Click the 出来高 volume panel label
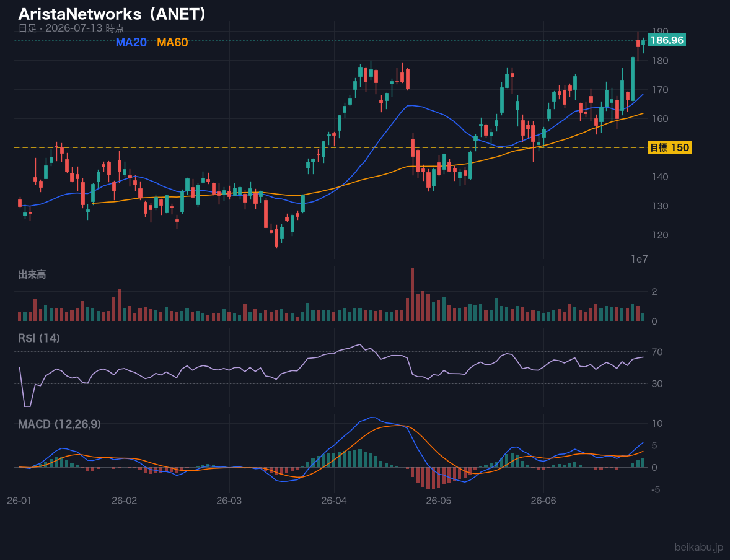This screenshot has width=730, height=560. pyautogui.click(x=32, y=274)
